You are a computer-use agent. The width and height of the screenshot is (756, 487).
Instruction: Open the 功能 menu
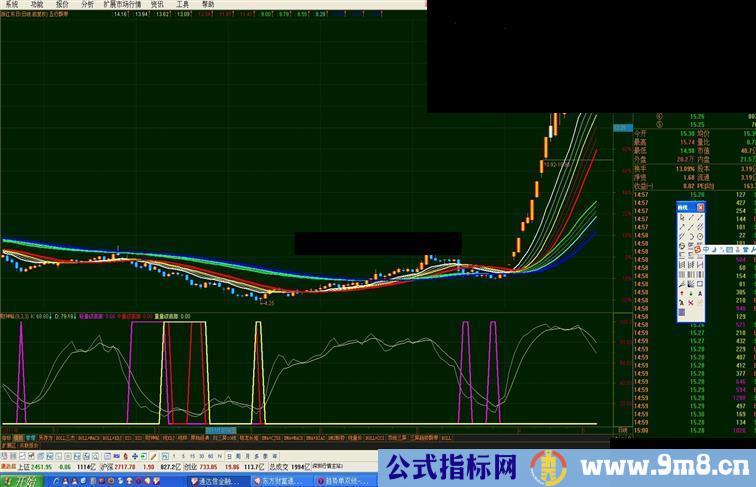[37, 4]
